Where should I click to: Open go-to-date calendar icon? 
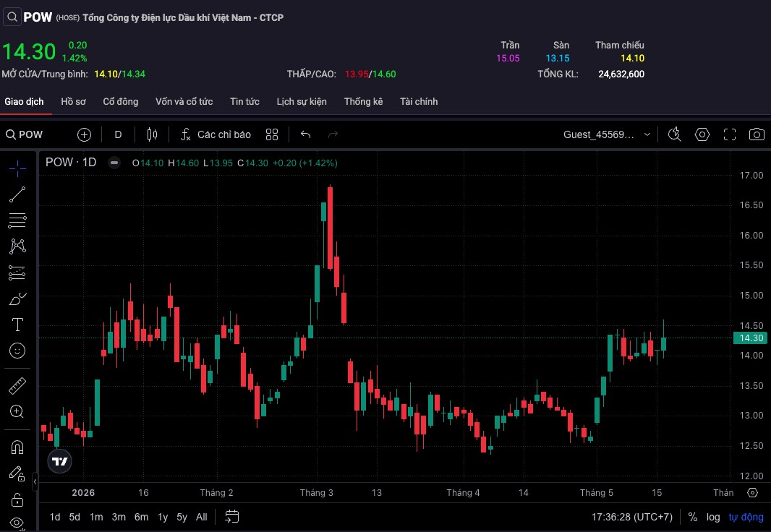pyautogui.click(x=231, y=517)
